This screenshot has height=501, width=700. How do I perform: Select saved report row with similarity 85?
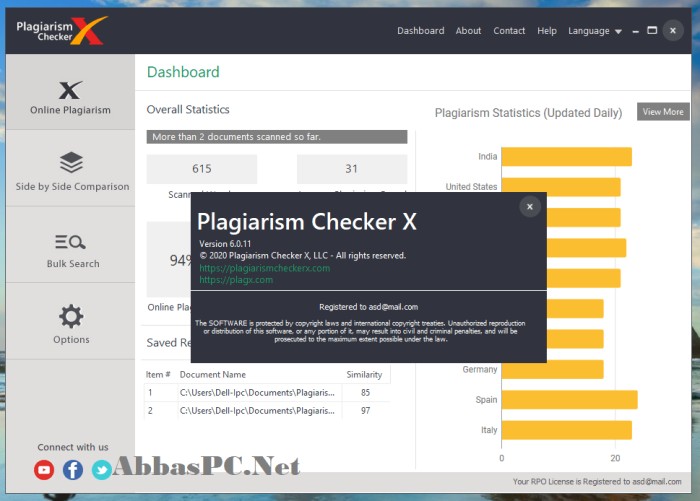[267, 392]
